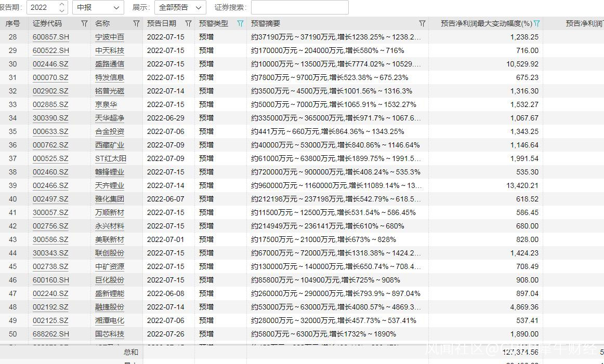Select stock name ST红太阳
This screenshot has width=604, height=364.
[x=111, y=158]
